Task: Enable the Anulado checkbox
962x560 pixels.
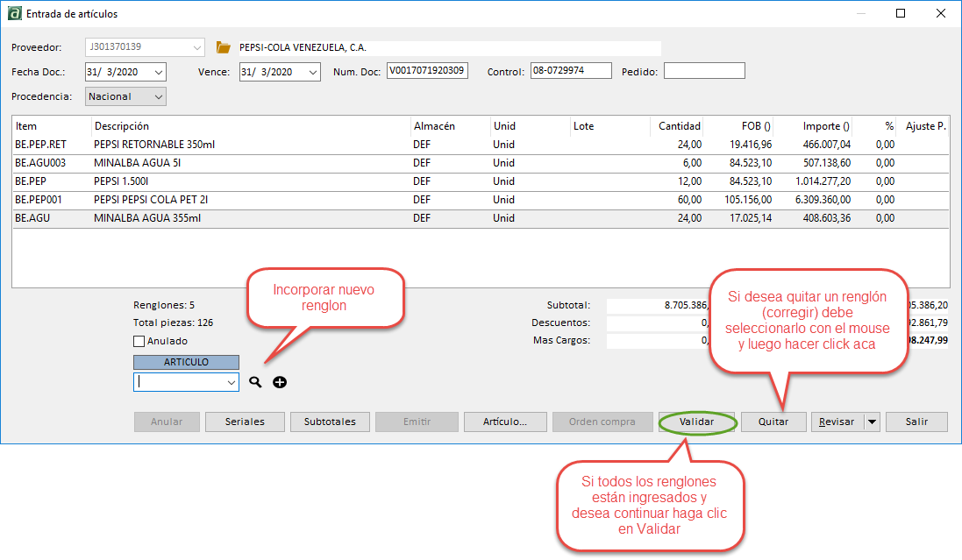Action: click(x=139, y=341)
